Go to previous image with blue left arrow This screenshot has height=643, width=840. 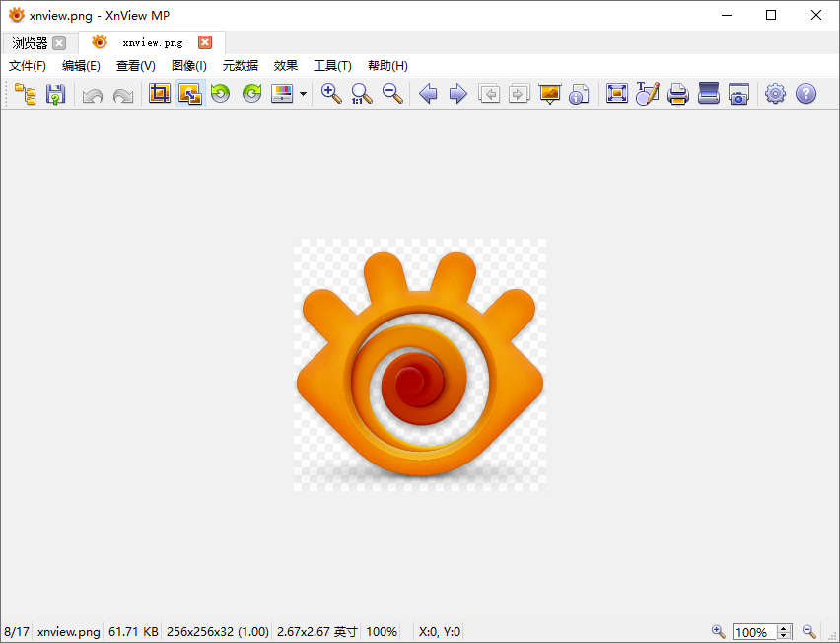pyautogui.click(x=428, y=94)
